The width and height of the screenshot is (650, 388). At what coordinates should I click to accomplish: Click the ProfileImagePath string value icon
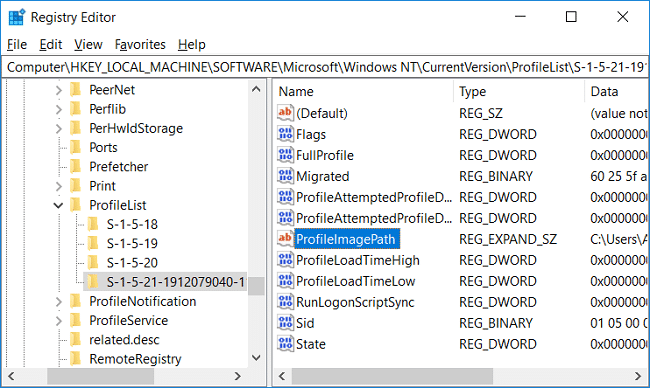coord(285,239)
